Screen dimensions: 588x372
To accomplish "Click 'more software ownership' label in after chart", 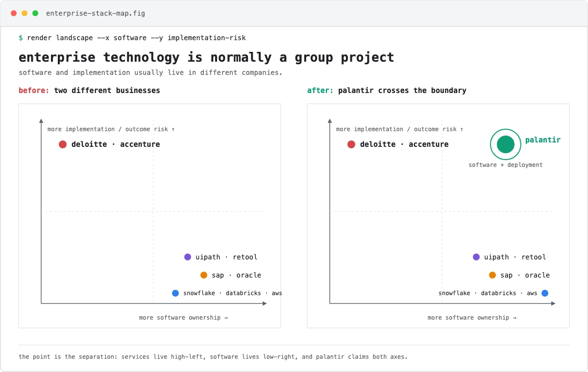I will tap(472, 318).
